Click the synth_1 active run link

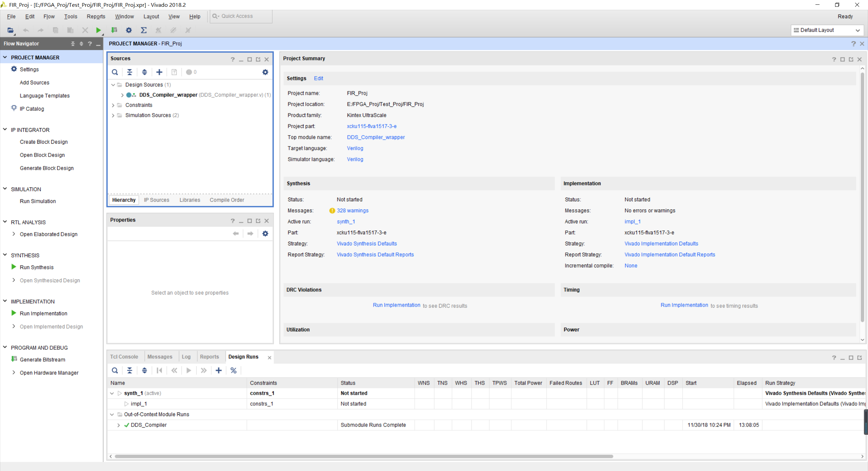[x=346, y=222]
